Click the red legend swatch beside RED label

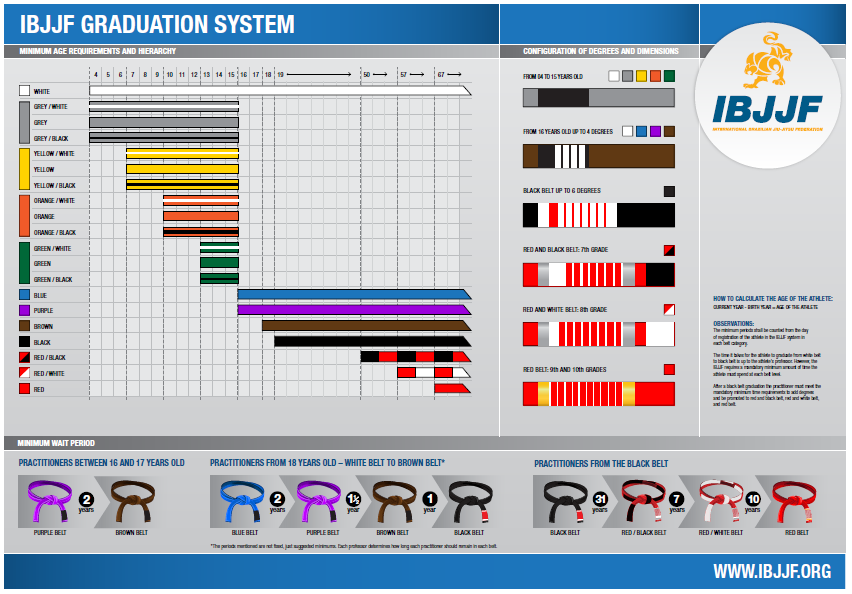coord(24,389)
